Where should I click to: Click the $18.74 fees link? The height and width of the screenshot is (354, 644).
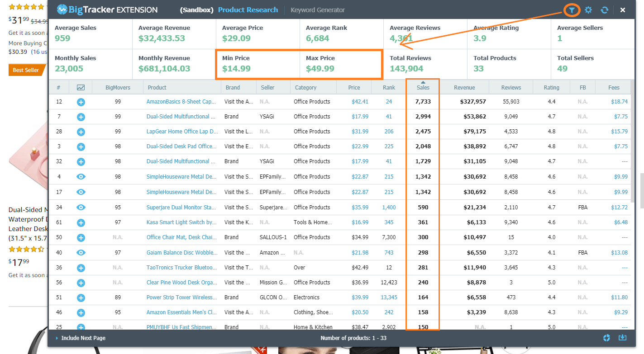[x=619, y=102]
